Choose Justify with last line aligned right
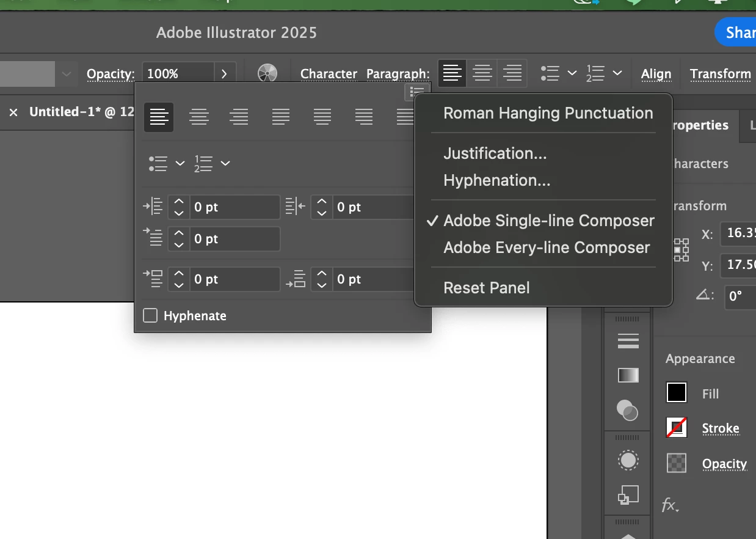 (x=364, y=117)
